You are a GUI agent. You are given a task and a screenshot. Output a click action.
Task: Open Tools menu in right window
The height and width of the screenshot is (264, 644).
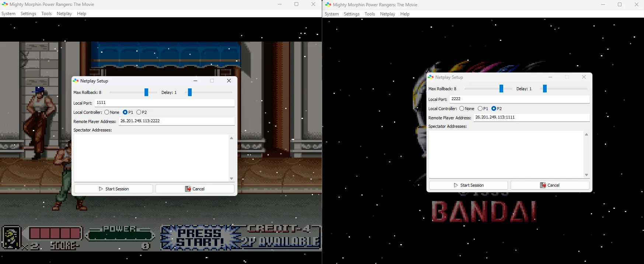(370, 14)
